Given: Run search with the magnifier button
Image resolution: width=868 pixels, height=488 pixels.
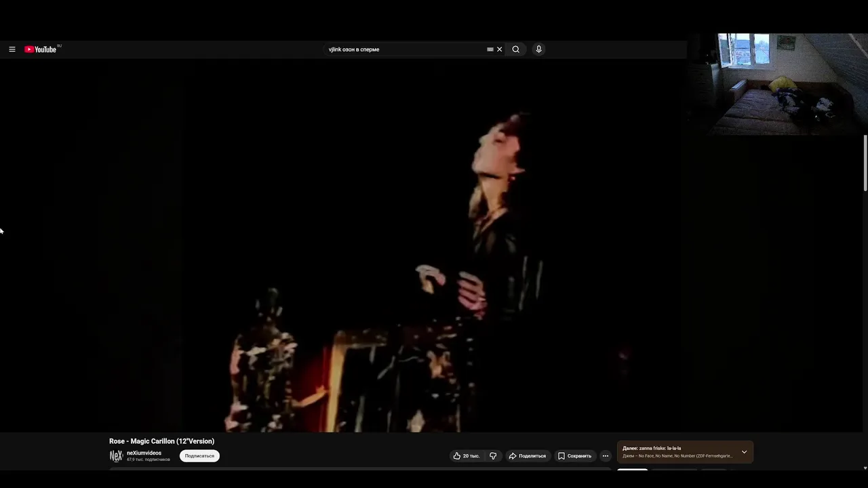Looking at the screenshot, I should pos(516,49).
